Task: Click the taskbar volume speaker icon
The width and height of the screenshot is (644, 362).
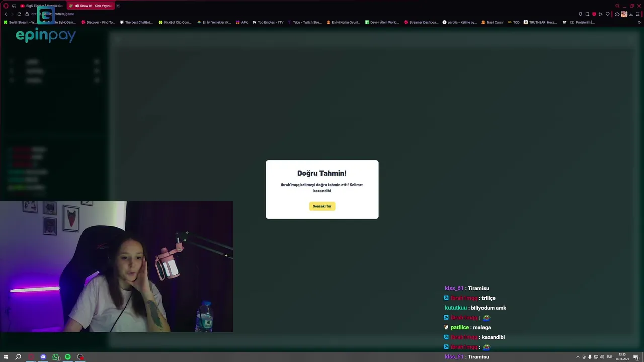Action: coord(602,357)
